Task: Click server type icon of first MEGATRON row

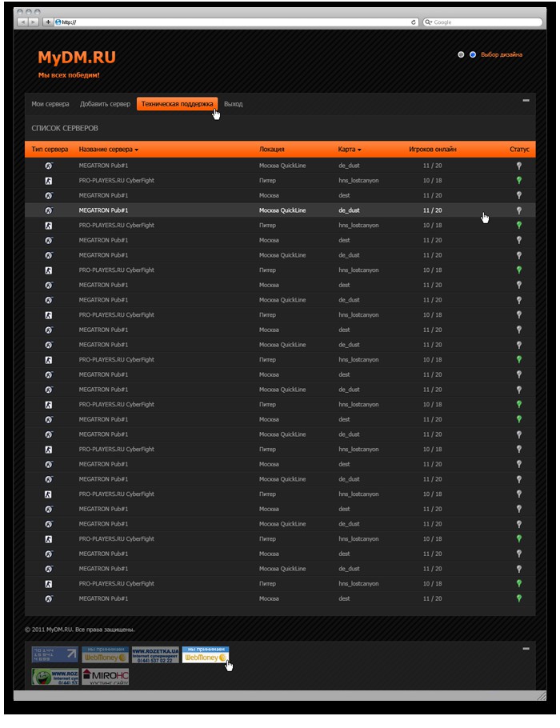Action: (x=48, y=166)
